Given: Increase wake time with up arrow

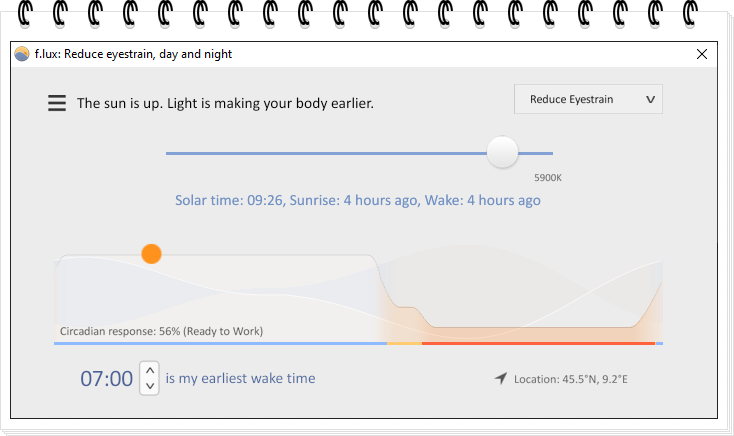Looking at the screenshot, I should tap(150, 370).
